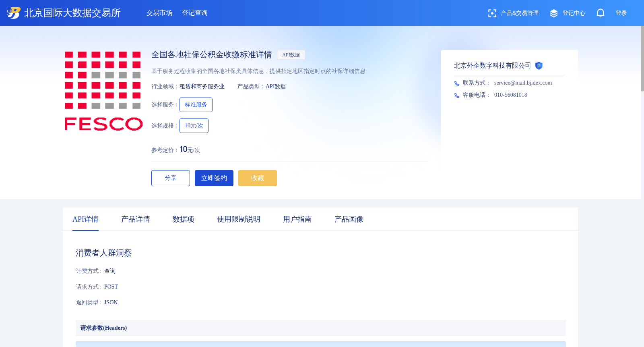
Task: Click the phone icon beside 客服电话
Action: click(456, 96)
